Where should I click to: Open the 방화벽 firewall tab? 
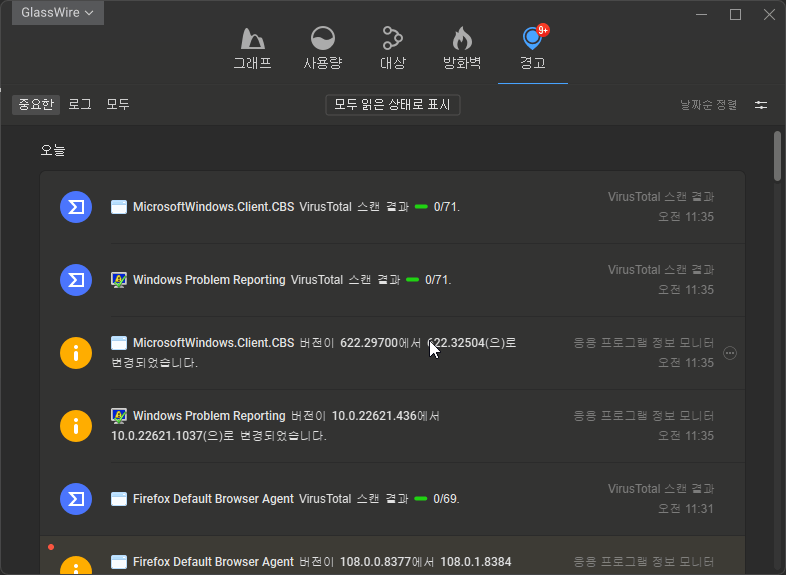coord(462,49)
